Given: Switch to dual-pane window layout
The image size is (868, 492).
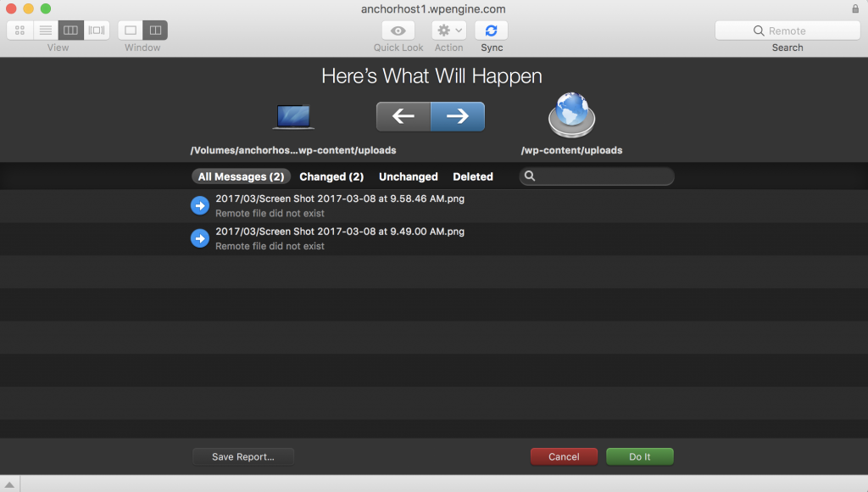Looking at the screenshot, I should coord(155,31).
